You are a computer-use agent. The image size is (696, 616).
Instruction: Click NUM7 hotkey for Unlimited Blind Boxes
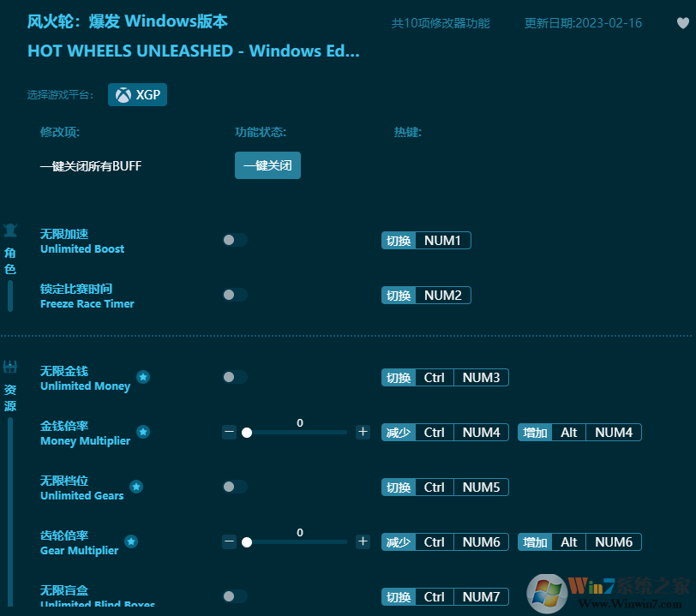(481, 597)
